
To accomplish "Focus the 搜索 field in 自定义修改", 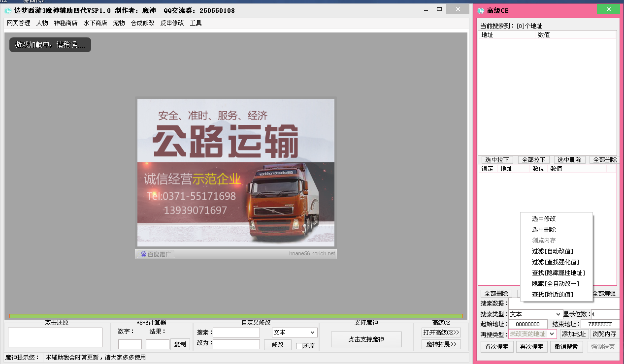I will coord(236,333).
